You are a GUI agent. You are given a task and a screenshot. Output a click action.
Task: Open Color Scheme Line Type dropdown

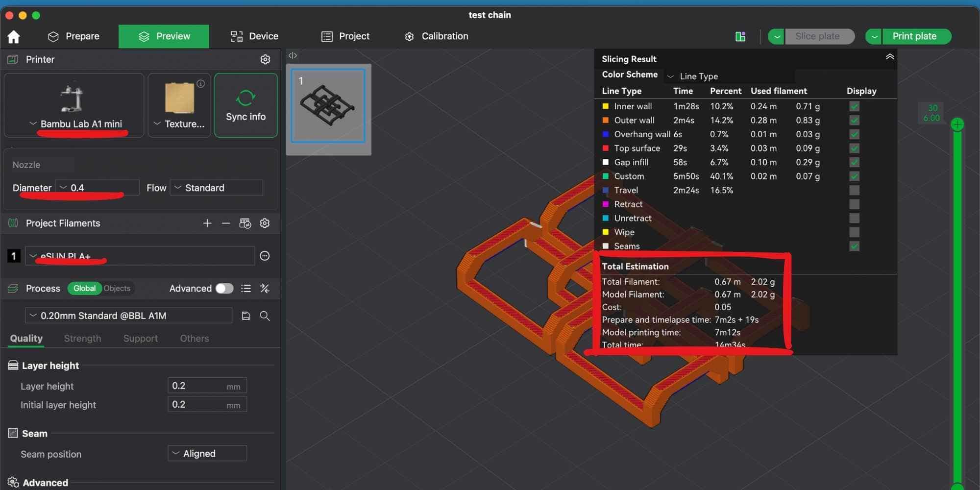click(729, 76)
